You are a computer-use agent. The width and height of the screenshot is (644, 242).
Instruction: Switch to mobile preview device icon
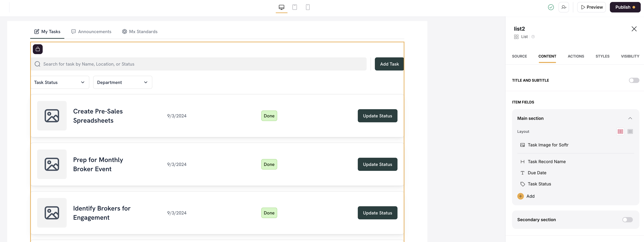[x=308, y=7]
